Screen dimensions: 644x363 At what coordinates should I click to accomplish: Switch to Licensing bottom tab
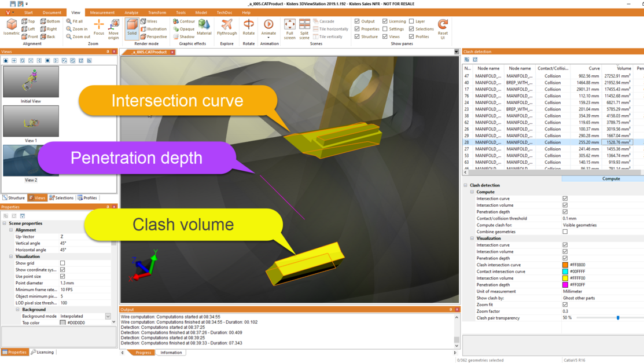pyautogui.click(x=42, y=353)
